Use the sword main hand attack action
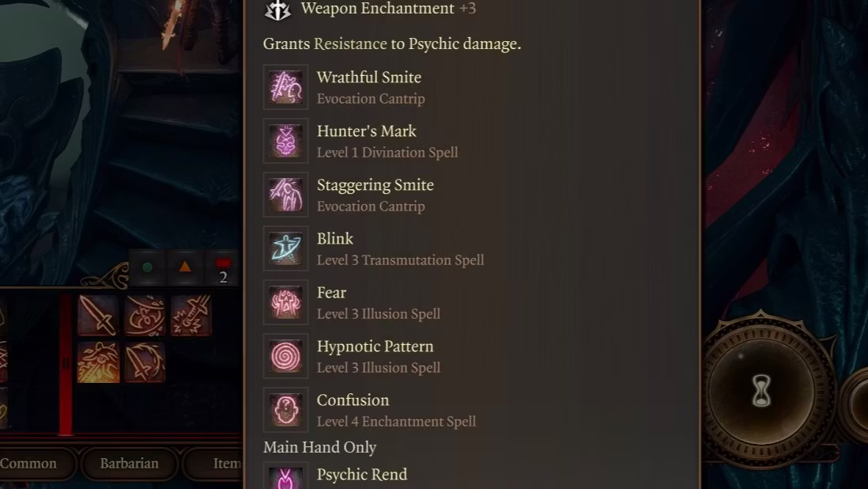Viewport: 868px width, 489px height. click(97, 315)
